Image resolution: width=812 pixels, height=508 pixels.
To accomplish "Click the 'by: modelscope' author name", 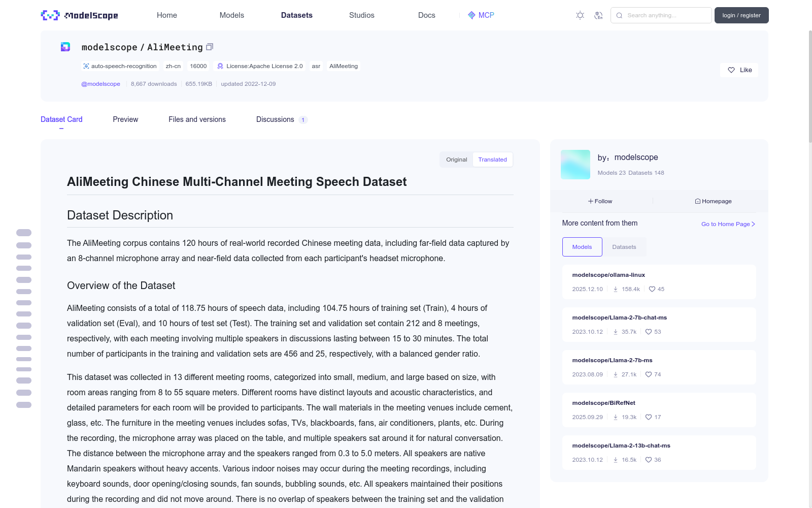I will click(x=628, y=157).
